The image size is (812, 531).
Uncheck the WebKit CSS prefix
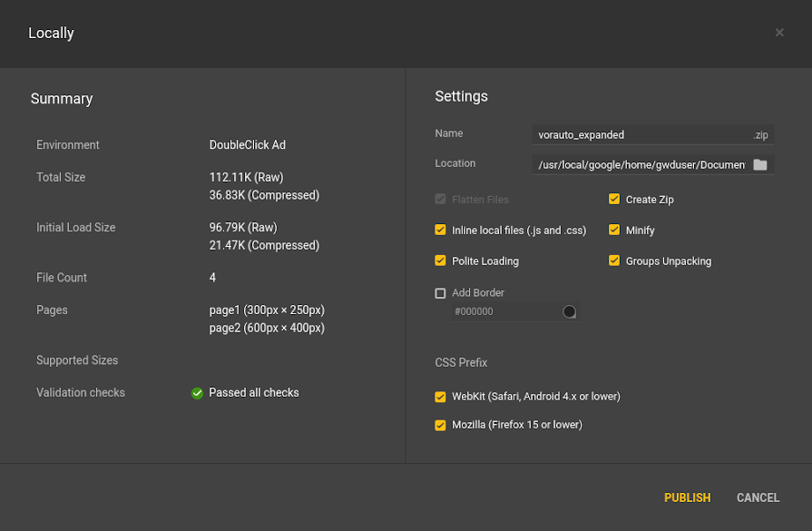441,397
